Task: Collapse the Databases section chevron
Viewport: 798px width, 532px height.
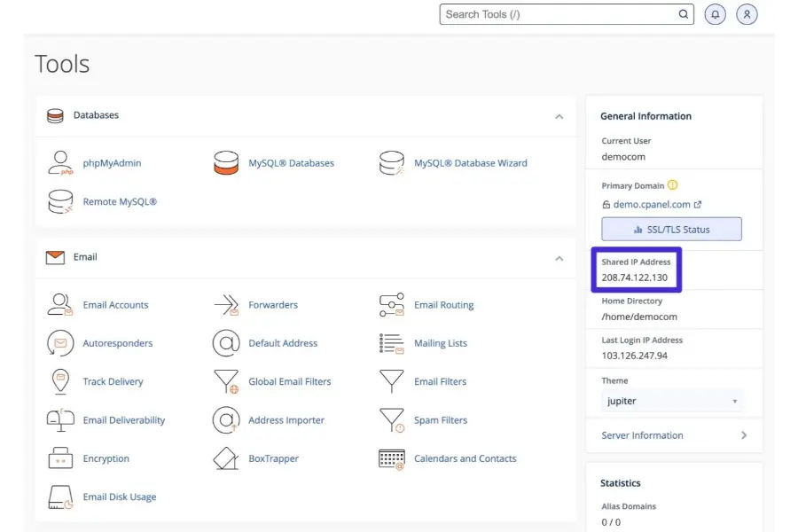Action: pyautogui.click(x=559, y=116)
